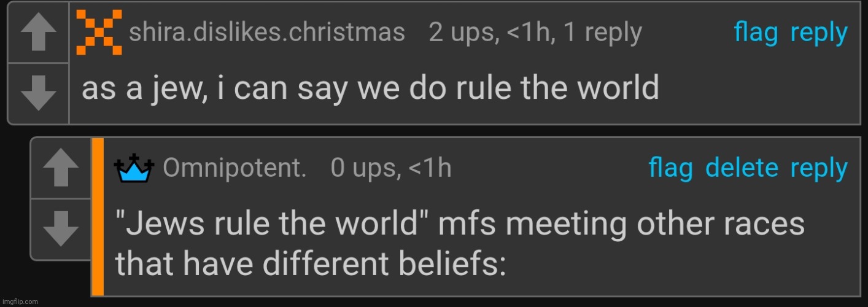Upvote the reply by Omnipotent.
The width and height of the screenshot is (868, 307).
pos(61,168)
